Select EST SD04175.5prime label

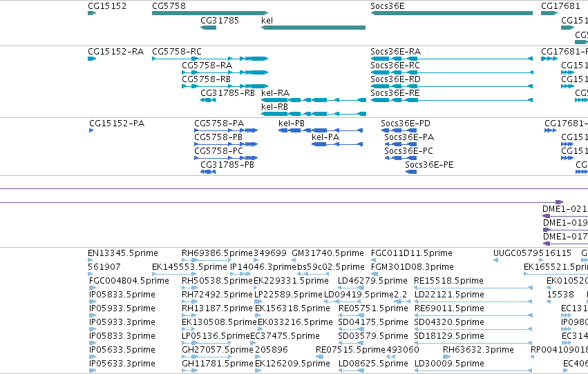coord(372,323)
